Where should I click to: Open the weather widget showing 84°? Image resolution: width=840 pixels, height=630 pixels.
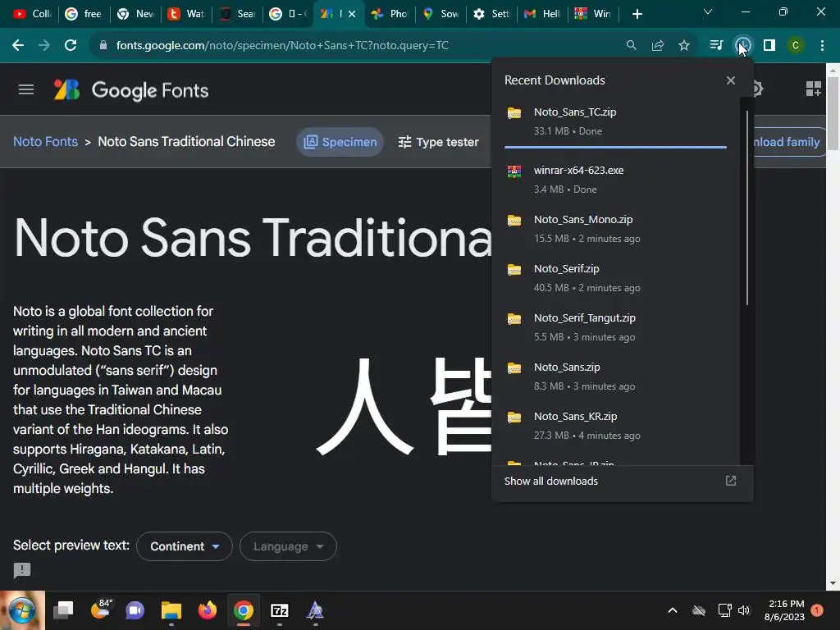(x=100, y=609)
